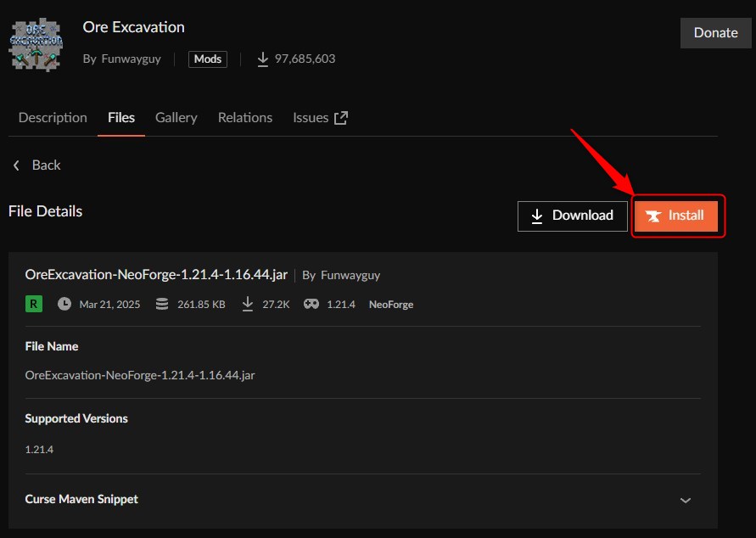Select the file name text under File Name
The height and width of the screenshot is (538, 756).
click(140, 375)
